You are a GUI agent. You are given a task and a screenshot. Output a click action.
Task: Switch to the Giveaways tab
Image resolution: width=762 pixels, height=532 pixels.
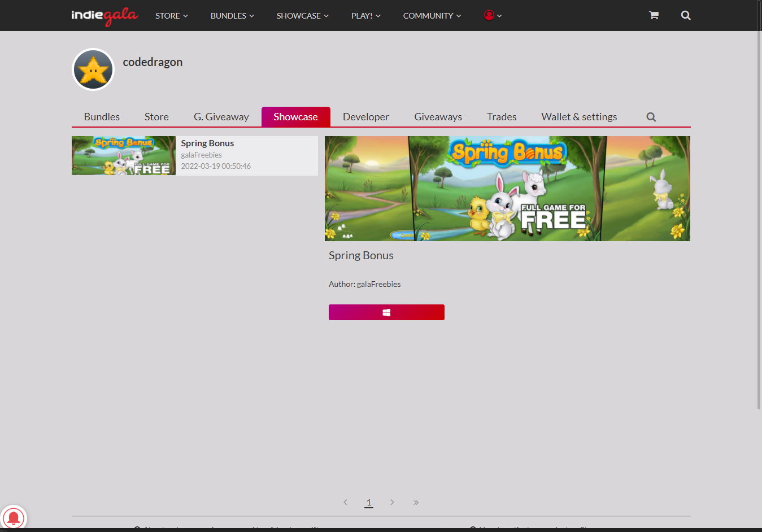click(438, 117)
